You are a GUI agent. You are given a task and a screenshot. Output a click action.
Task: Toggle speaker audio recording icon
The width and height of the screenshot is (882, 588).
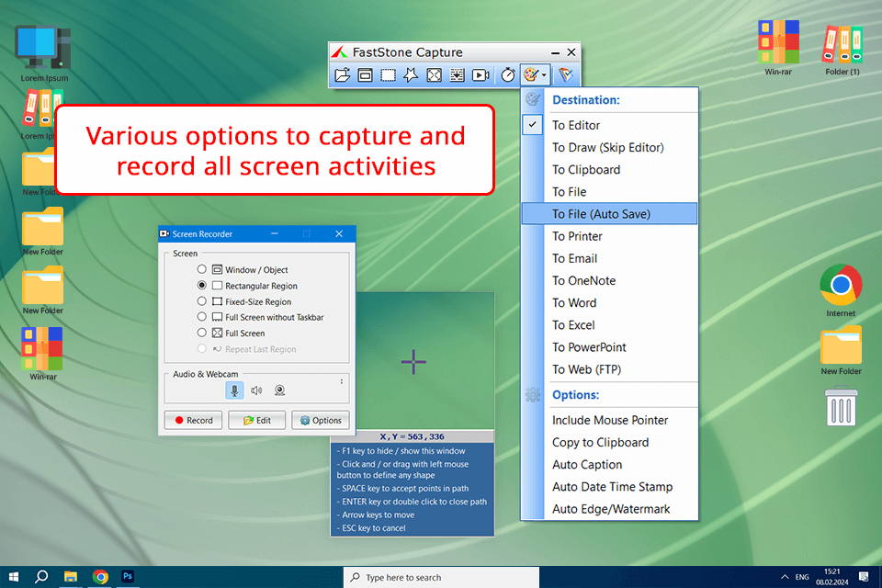point(256,390)
